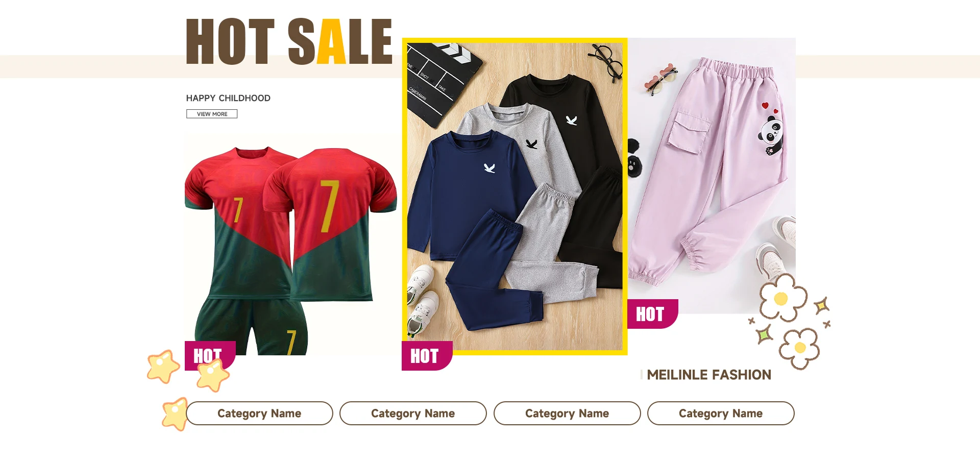The height and width of the screenshot is (461, 980).
Task: Click the MEILINLE FASHION brand text
Action: 709,375
